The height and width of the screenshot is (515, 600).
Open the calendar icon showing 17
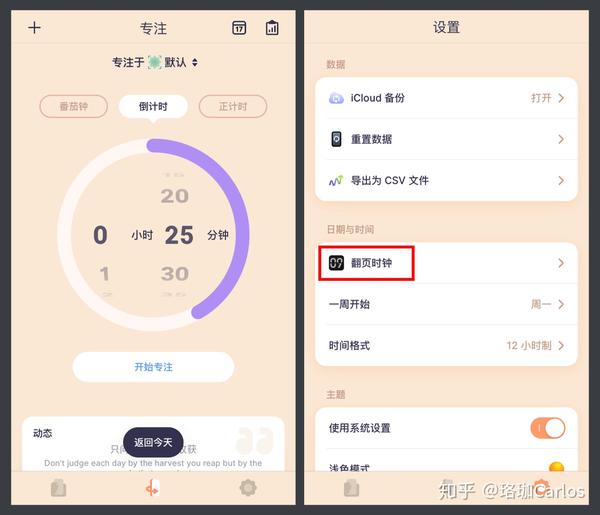tap(239, 28)
